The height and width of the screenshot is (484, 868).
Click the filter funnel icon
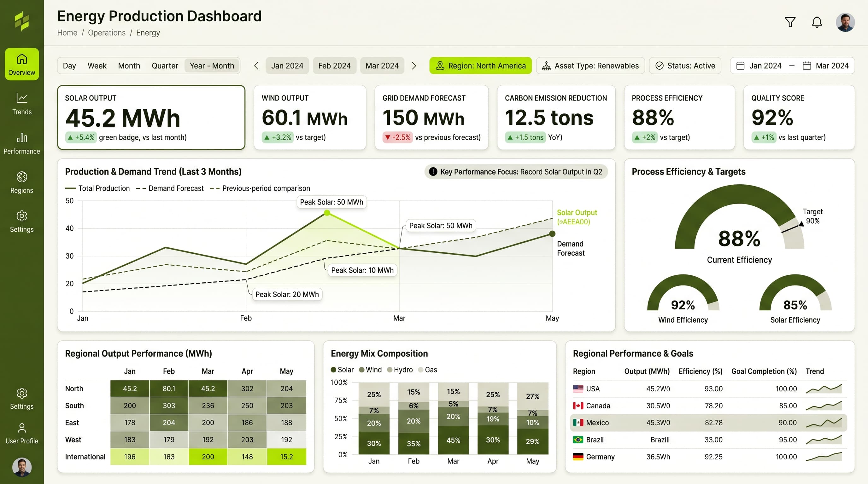790,22
